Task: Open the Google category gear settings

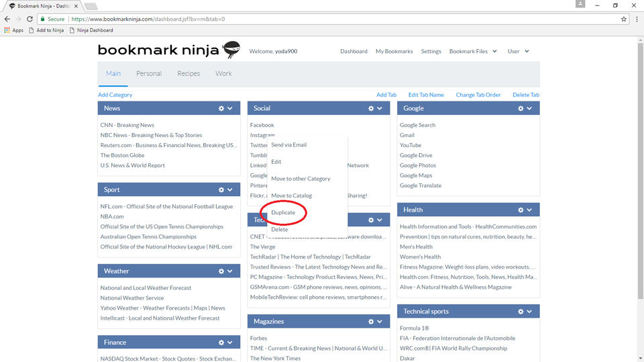Action: pos(521,109)
